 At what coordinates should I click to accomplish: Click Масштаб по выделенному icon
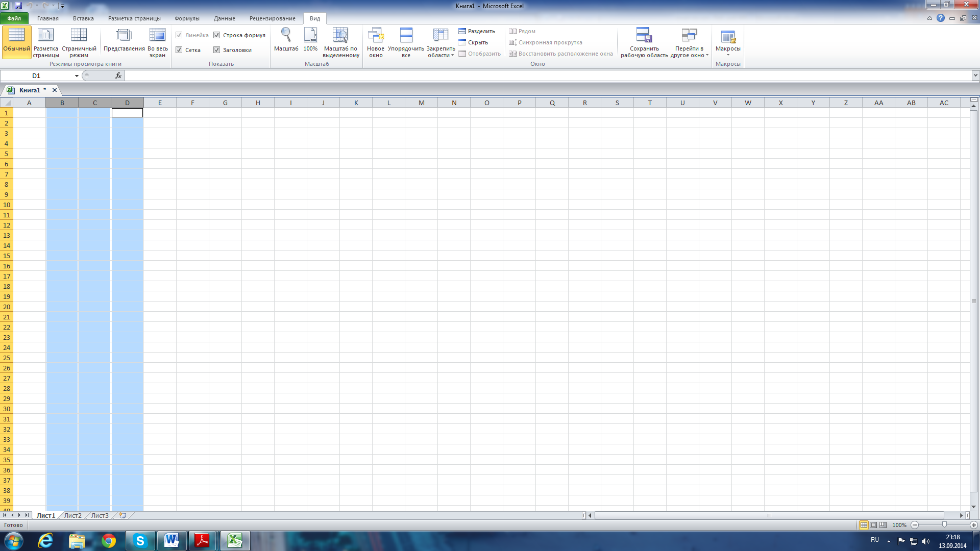[340, 42]
